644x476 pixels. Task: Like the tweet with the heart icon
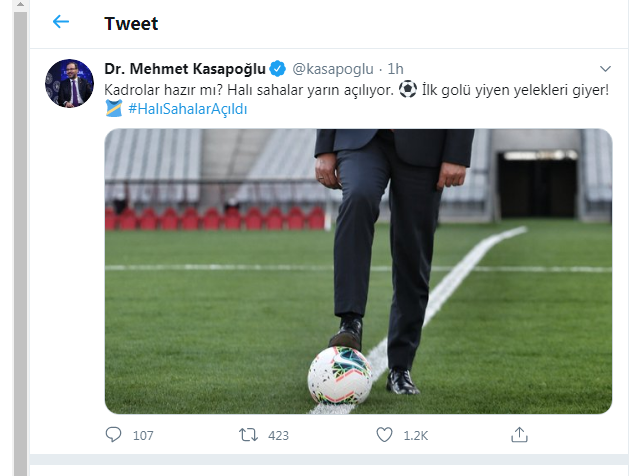point(385,435)
